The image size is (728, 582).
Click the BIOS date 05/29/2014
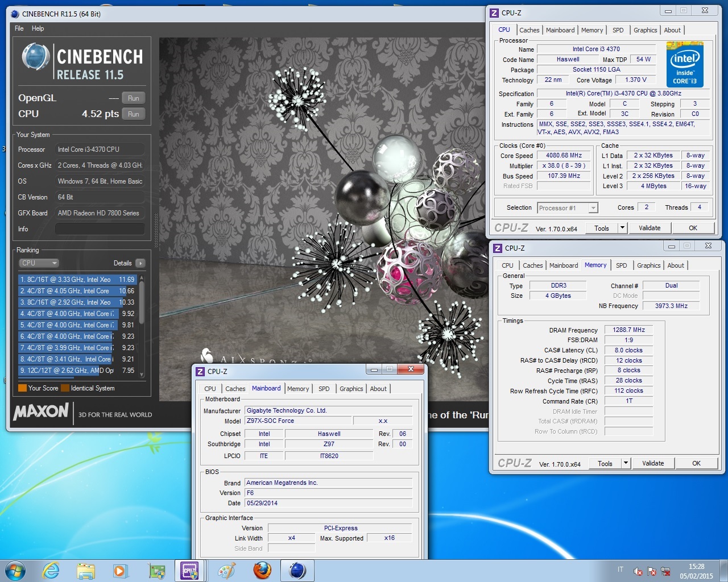click(x=328, y=503)
